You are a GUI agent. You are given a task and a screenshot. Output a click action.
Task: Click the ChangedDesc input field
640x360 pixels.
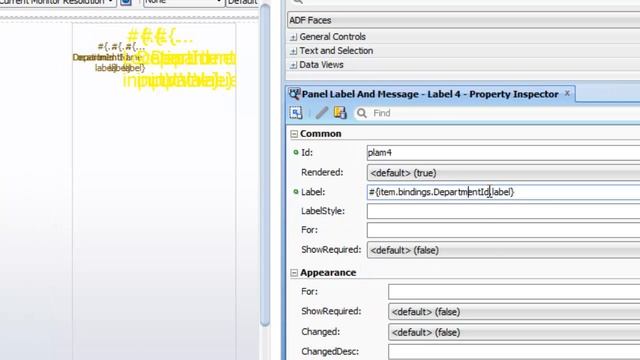[x=514, y=352]
